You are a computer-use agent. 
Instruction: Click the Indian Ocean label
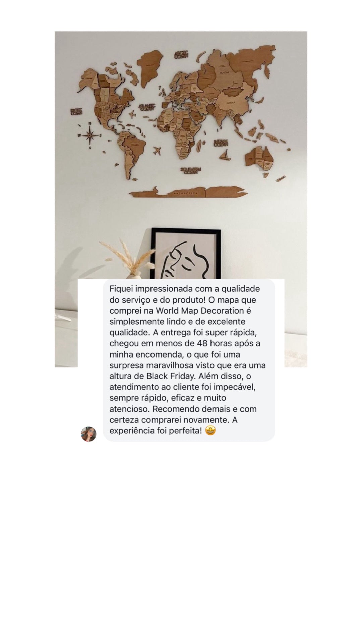coord(221,142)
